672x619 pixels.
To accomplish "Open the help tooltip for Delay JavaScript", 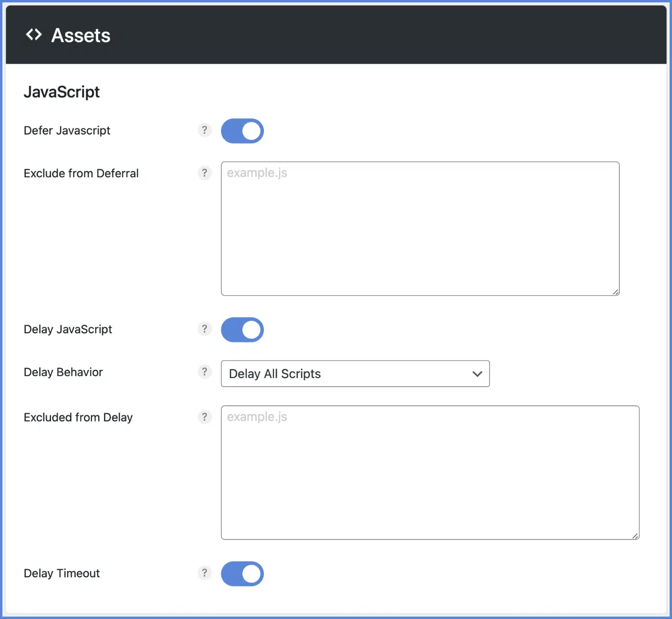I will [205, 329].
